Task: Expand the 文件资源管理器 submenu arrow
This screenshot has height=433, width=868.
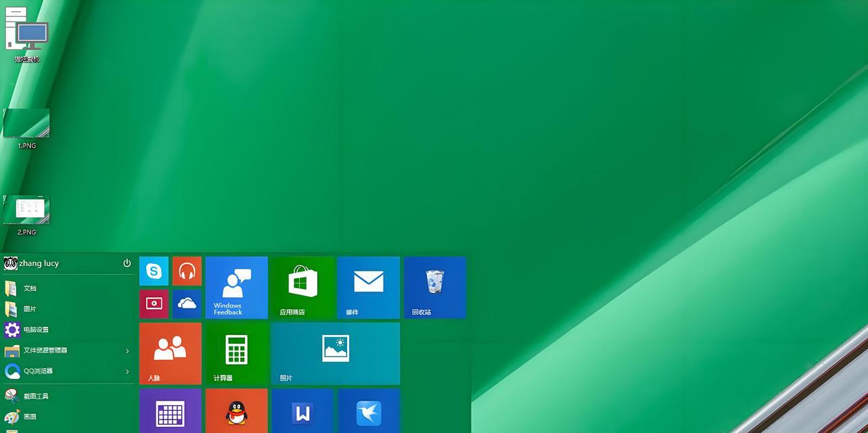Action: point(127,350)
